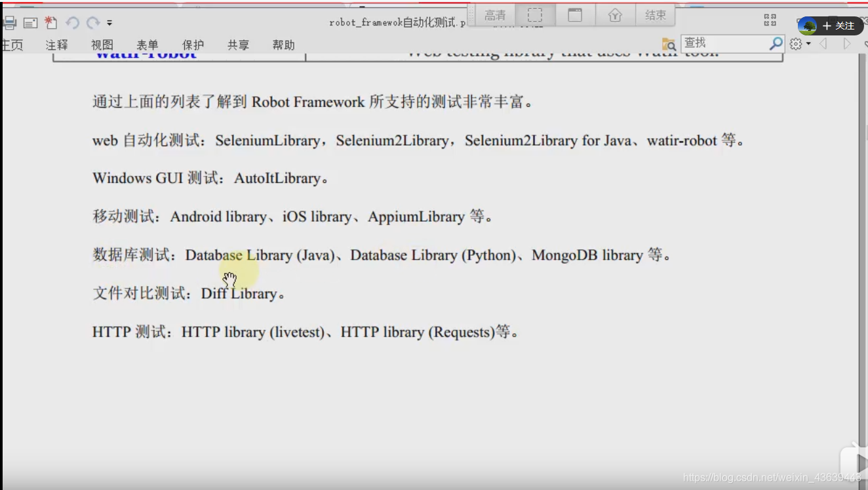The image size is (868, 490).
Task: Select the dashed rectangle capture icon
Action: [535, 15]
